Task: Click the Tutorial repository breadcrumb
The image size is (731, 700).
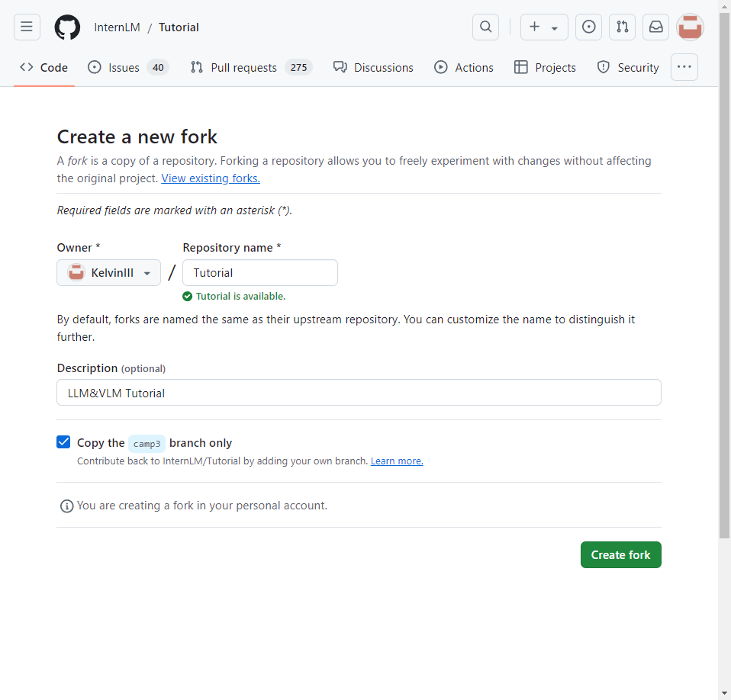Action: pos(179,27)
